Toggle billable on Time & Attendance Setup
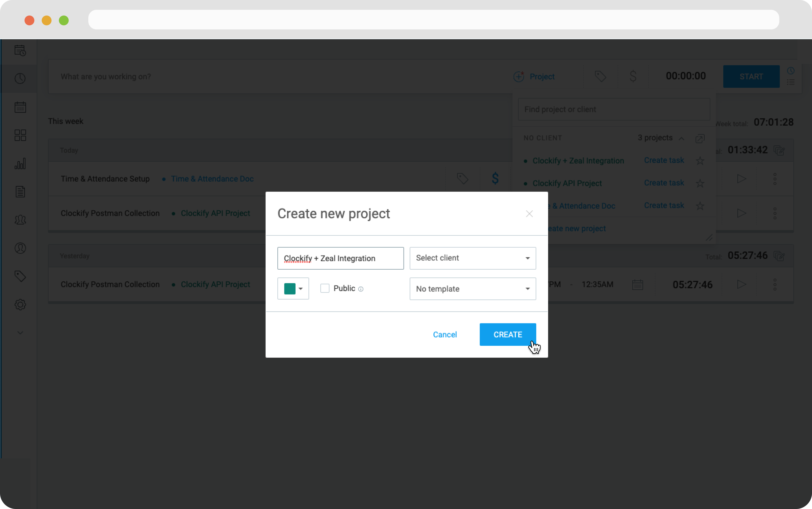The height and width of the screenshot is (509, 812). [x=495, y=179]
